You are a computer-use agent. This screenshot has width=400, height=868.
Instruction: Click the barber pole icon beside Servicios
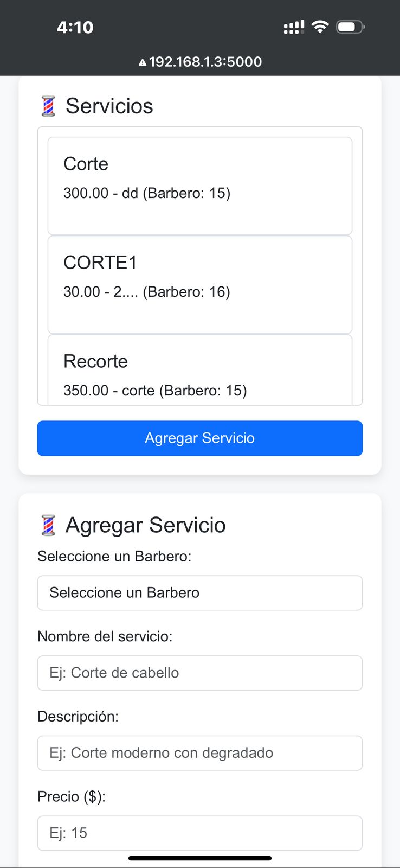pos(48,106)
